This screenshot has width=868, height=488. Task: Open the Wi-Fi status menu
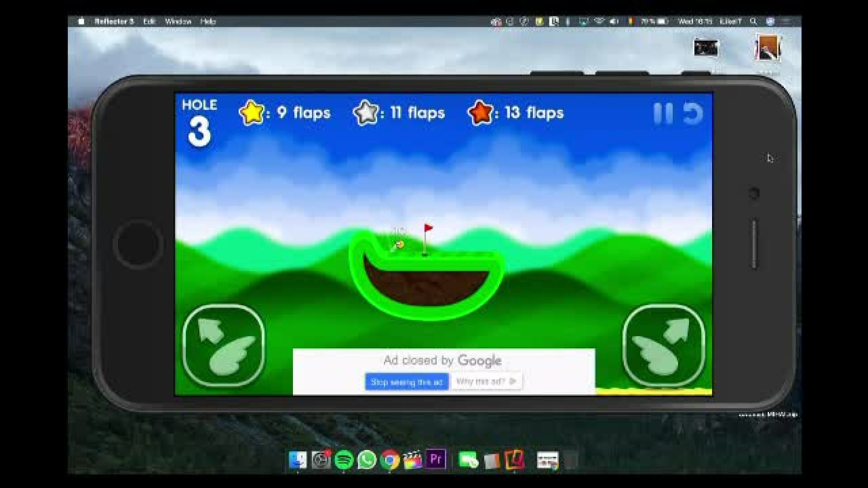coord(599,21)
